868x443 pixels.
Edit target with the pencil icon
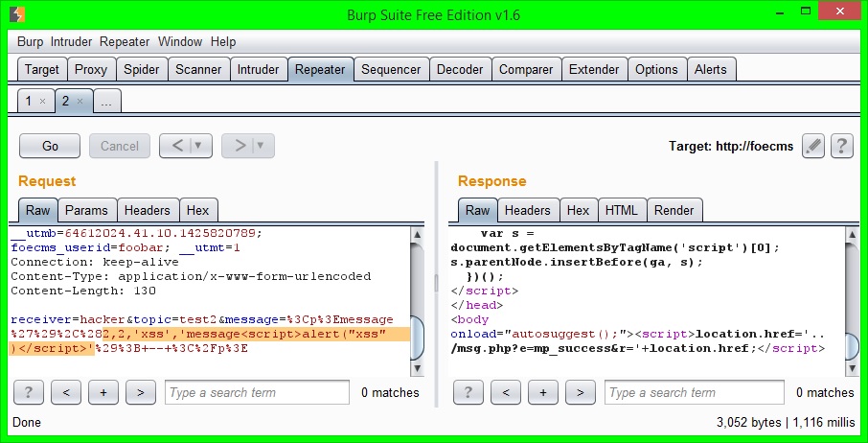[812, 146]
